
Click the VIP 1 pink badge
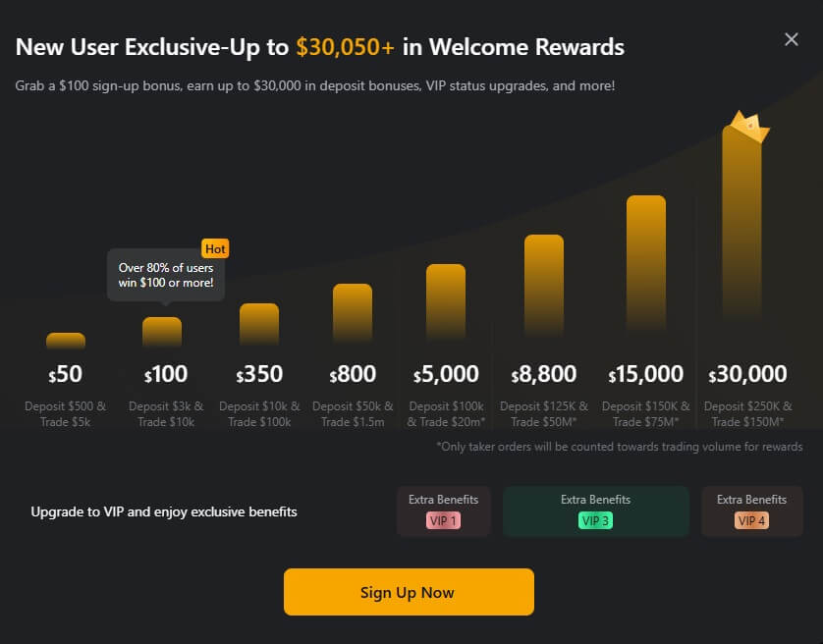[x=443, y=523]
